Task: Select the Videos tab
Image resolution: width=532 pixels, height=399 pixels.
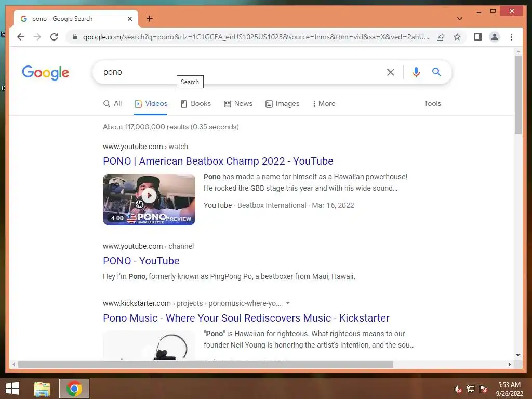Action: pos(151,104)
